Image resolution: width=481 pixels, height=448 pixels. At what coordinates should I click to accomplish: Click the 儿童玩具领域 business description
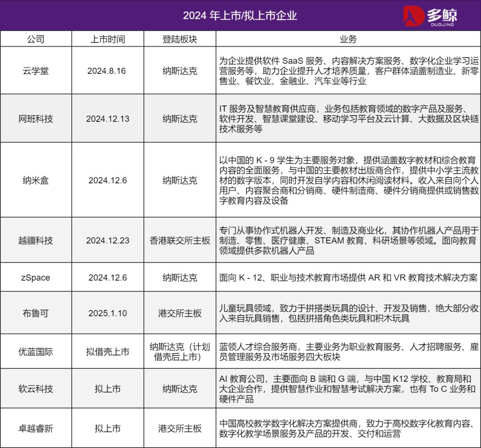349,313
